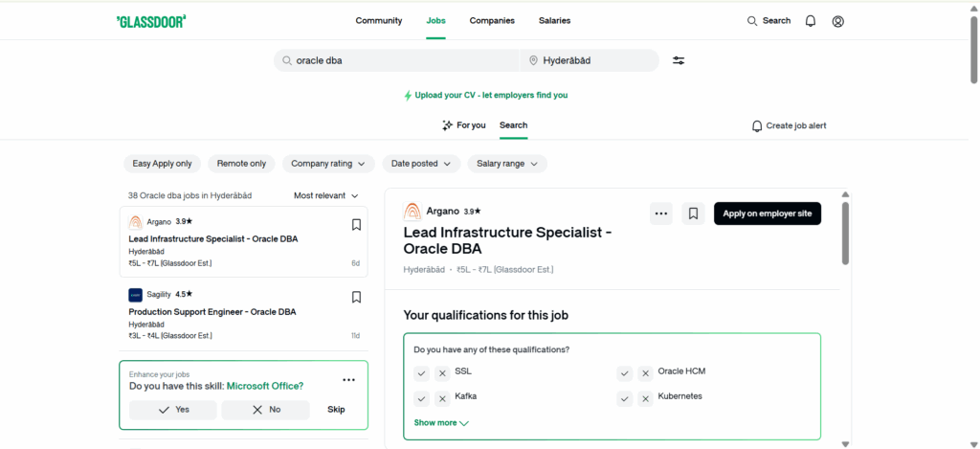Click the Glassdoor logo
The image size is (980, 449).
point(151,21)
